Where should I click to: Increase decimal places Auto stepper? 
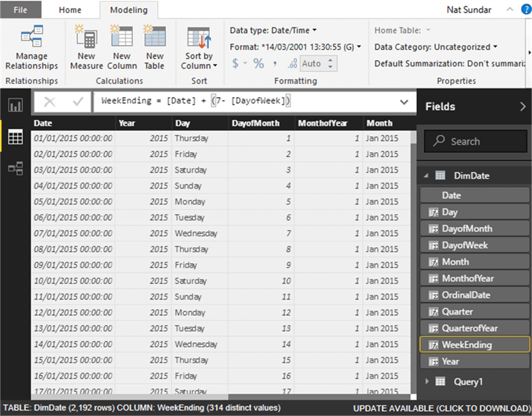tap(331, 60)
